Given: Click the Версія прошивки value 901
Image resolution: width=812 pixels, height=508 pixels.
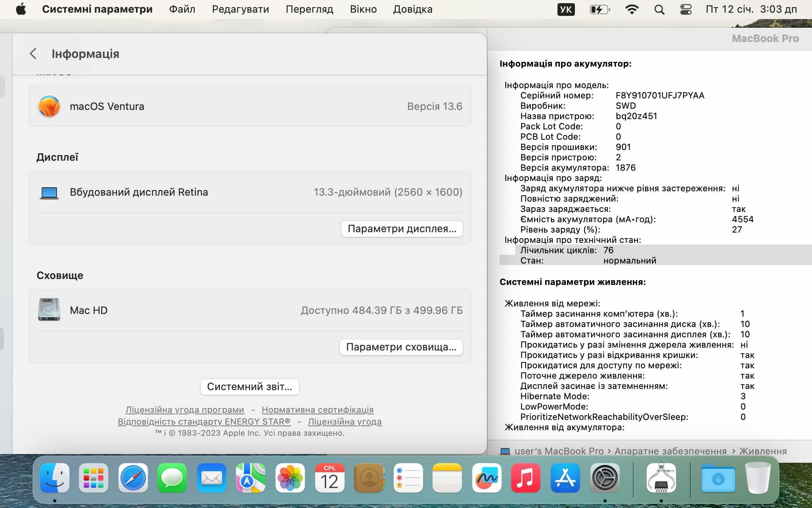Looking at the screenshot, I should point(623,147).
